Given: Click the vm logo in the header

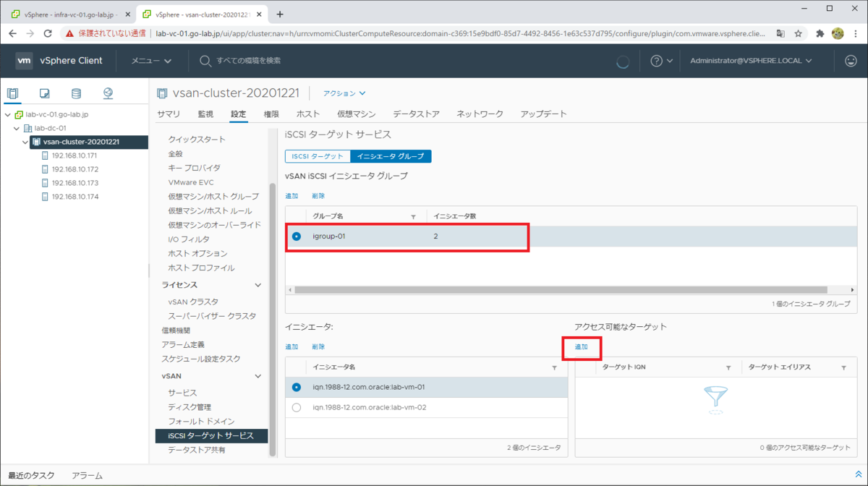Looking at the screenshot, I should [x=24, y=61].
